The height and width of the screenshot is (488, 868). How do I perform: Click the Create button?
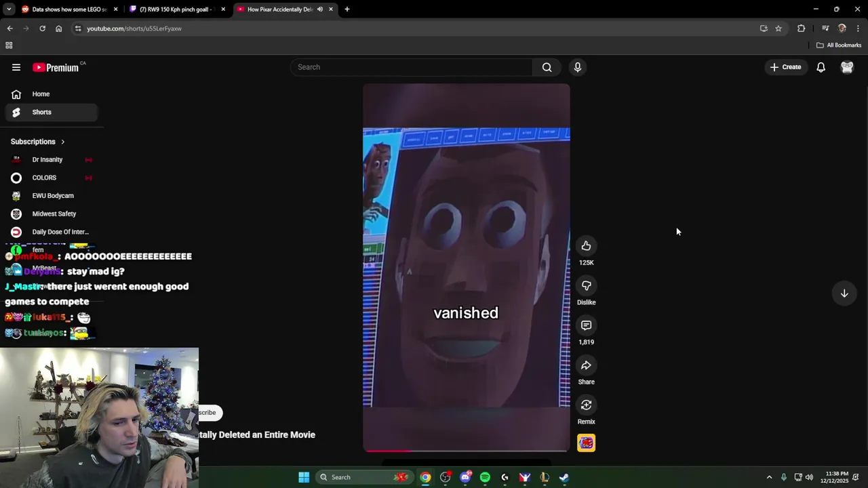click(785, 67)
